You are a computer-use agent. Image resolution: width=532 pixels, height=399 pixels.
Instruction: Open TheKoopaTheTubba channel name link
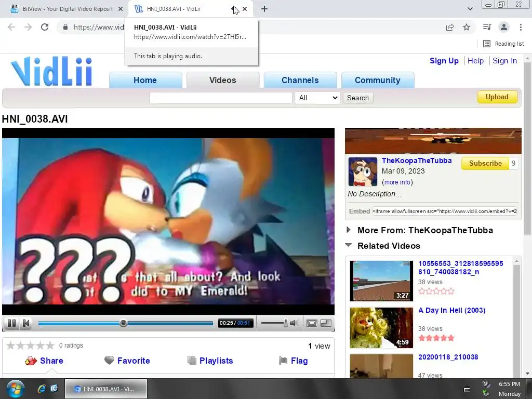click(x=417, y=161)
